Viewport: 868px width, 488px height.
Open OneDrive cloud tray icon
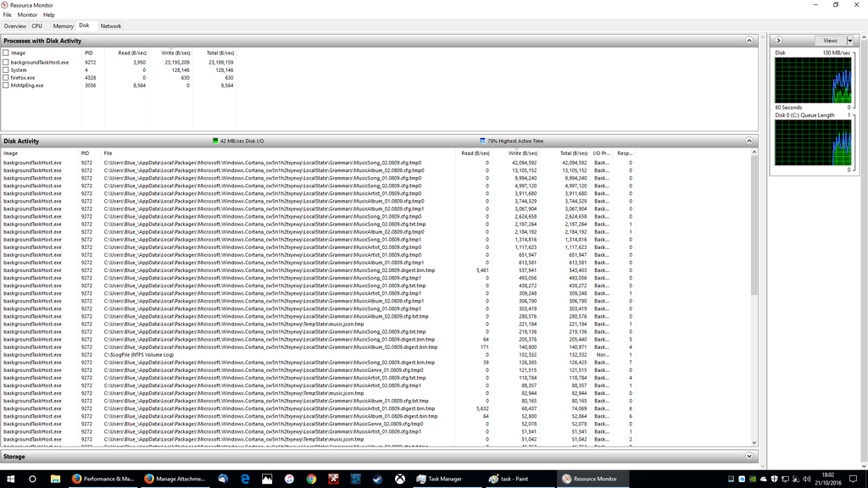tap(764, 480)
